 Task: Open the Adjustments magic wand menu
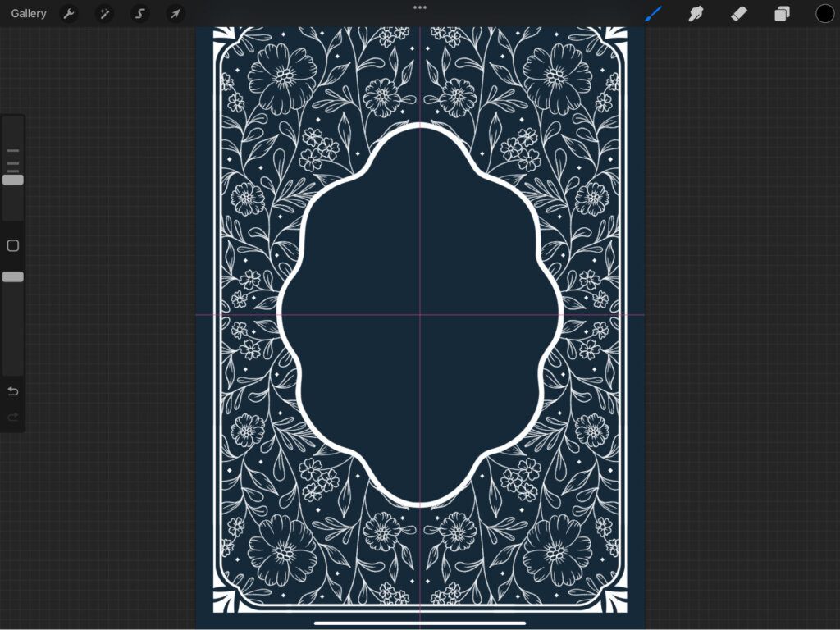104,14
